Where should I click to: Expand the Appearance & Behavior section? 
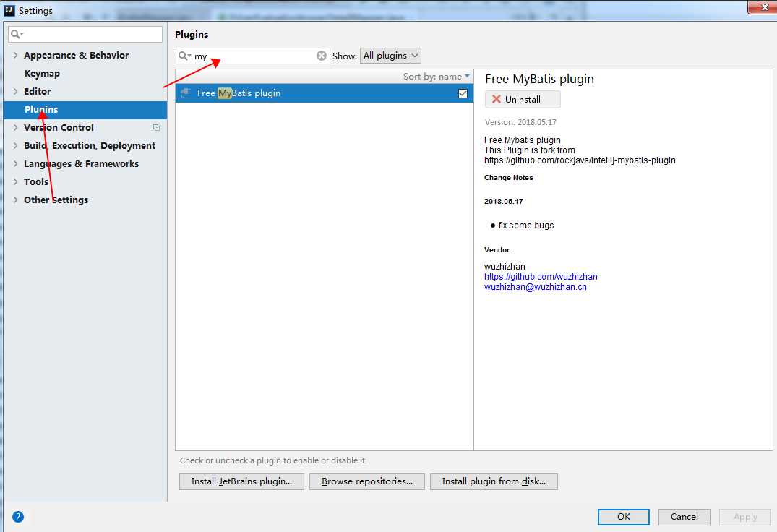[15, 55]
